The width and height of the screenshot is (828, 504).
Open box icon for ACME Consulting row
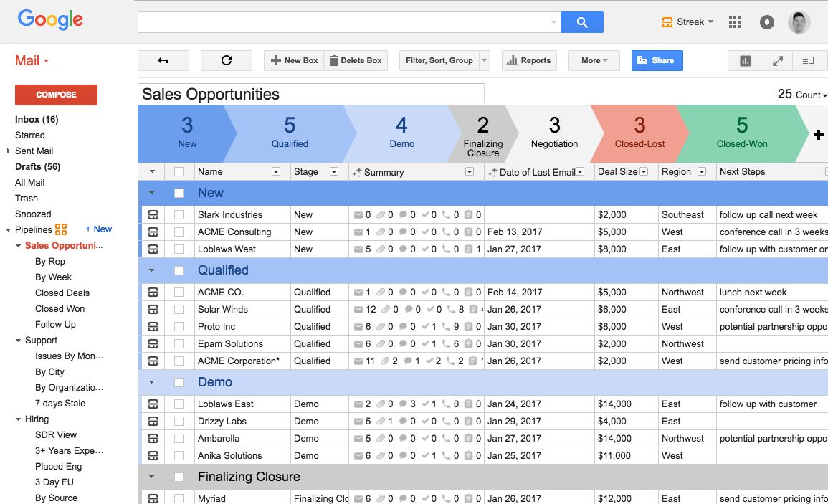(x=153, y=232)
